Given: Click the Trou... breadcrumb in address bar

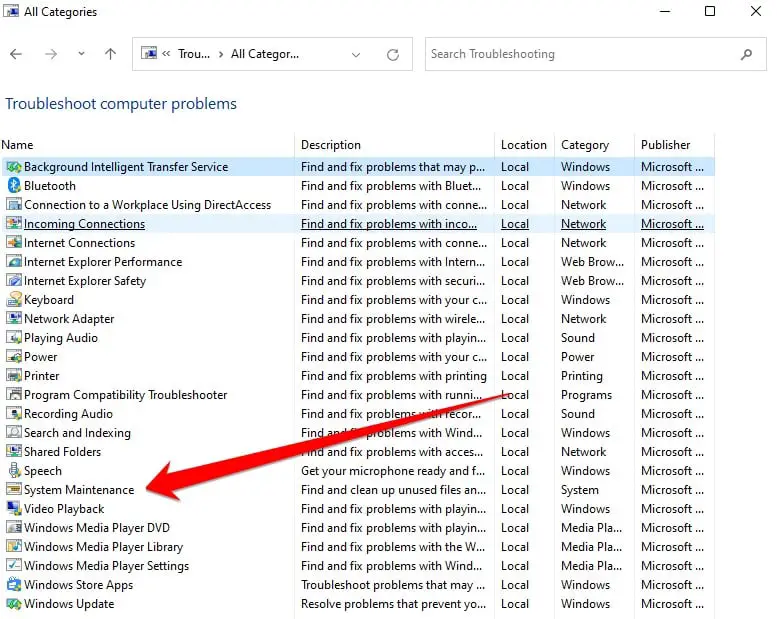Looking at the screenshot, I should [x=194, y=54].
